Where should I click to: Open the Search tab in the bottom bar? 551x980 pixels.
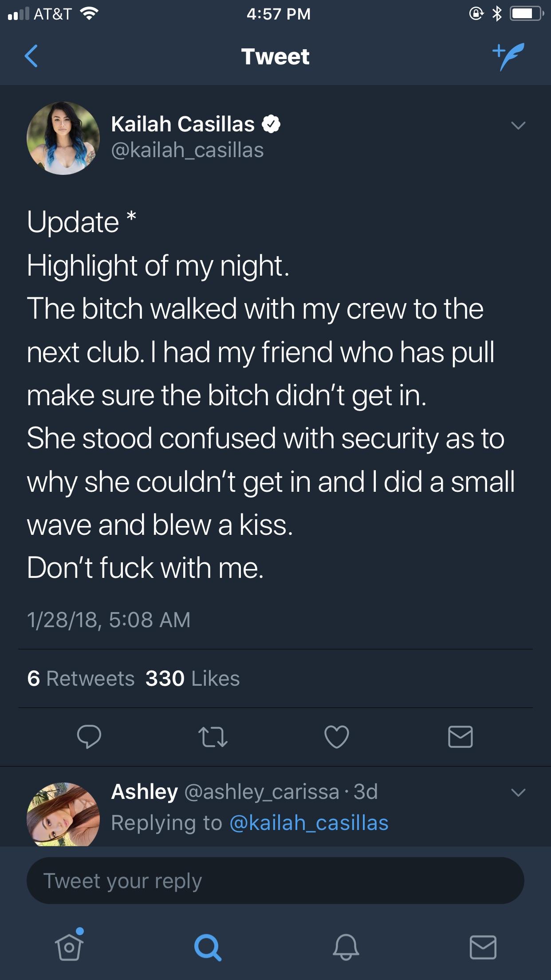207,947
